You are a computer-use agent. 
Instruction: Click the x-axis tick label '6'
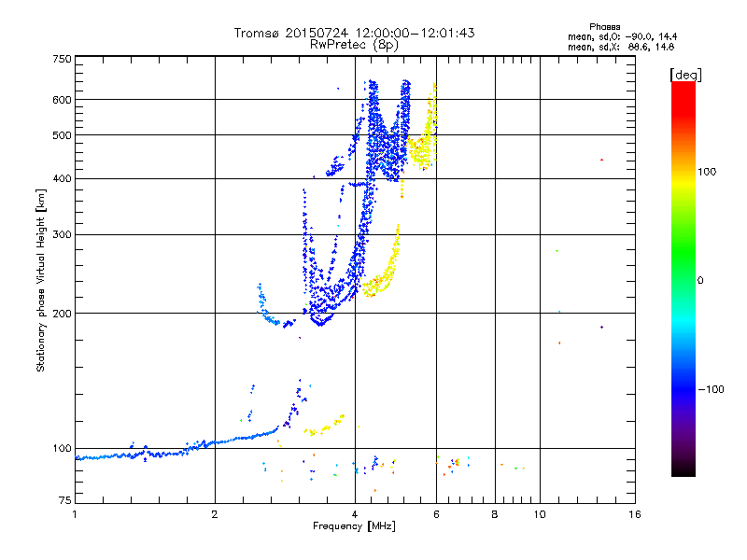click(x=436, y=514)
